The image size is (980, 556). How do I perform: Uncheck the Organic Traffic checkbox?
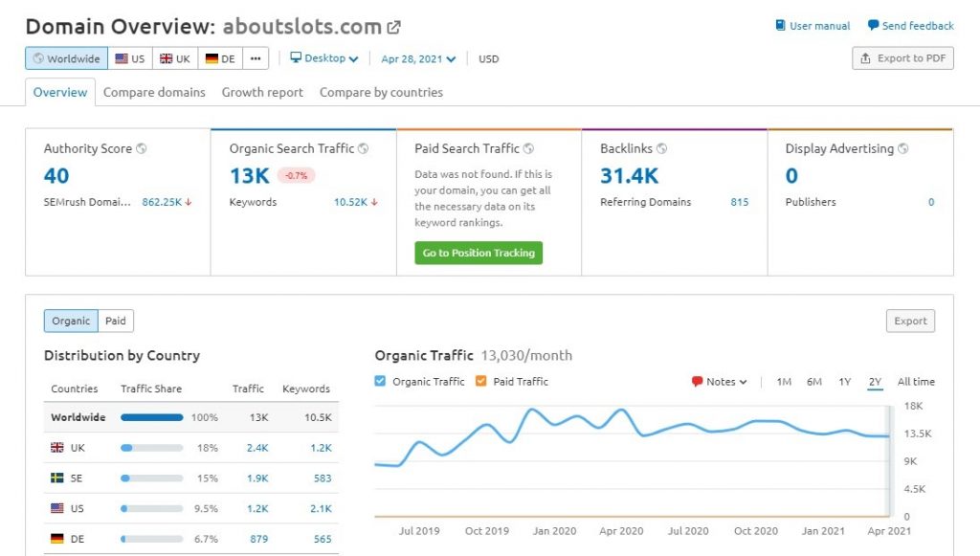381,382
